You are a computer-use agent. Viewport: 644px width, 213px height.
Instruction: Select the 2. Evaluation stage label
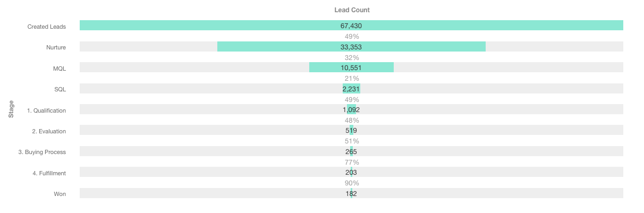point(49,131)
